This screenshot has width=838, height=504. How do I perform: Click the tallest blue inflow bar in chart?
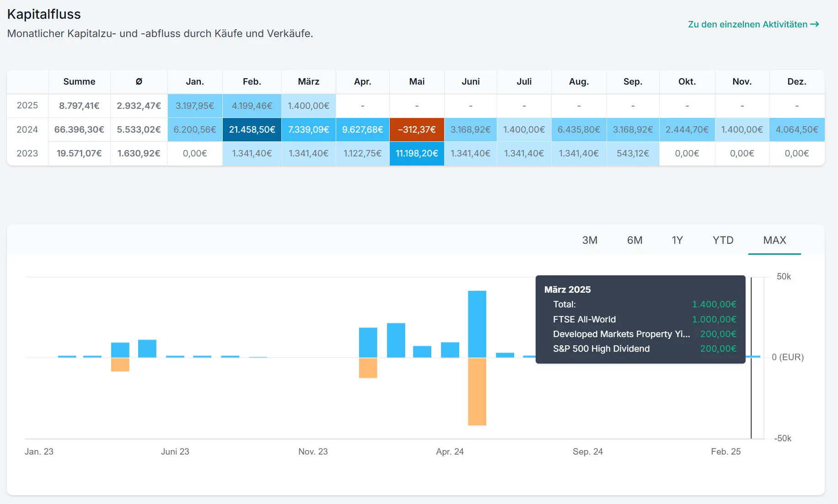(x=477, y=324)
